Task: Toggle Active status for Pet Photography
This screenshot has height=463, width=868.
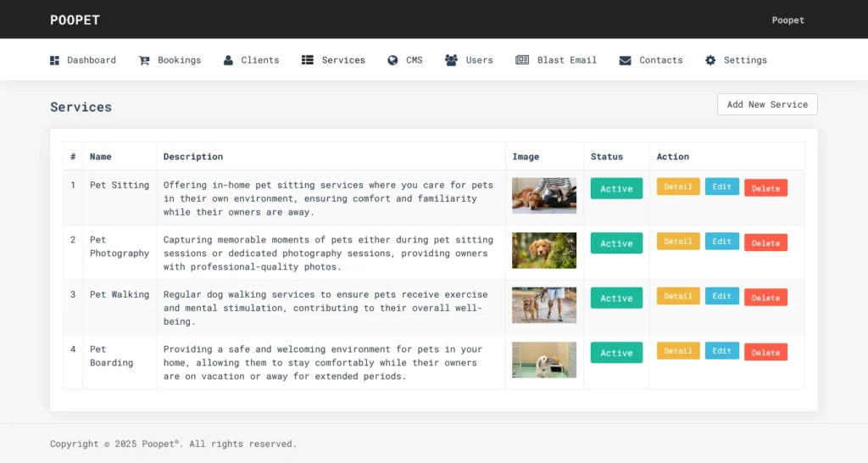Action: [616, 243]
